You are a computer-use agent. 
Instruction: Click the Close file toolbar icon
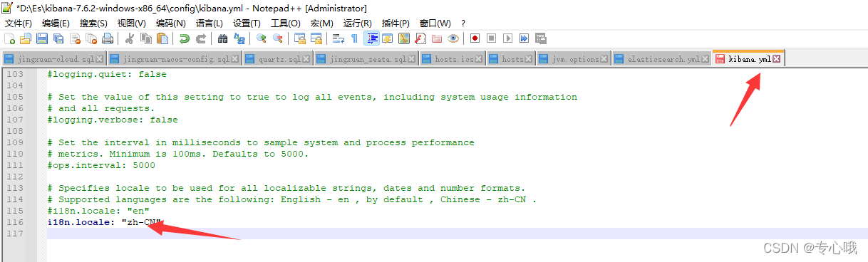tap(75, 38)
